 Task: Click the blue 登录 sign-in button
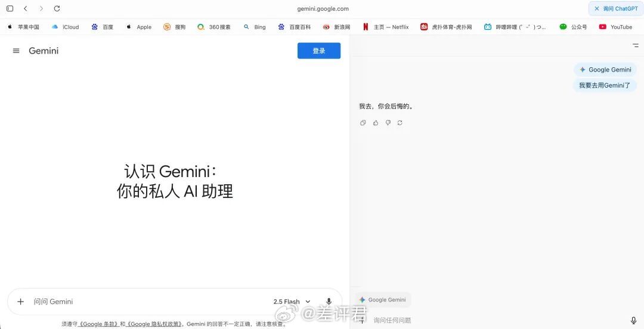318,51
